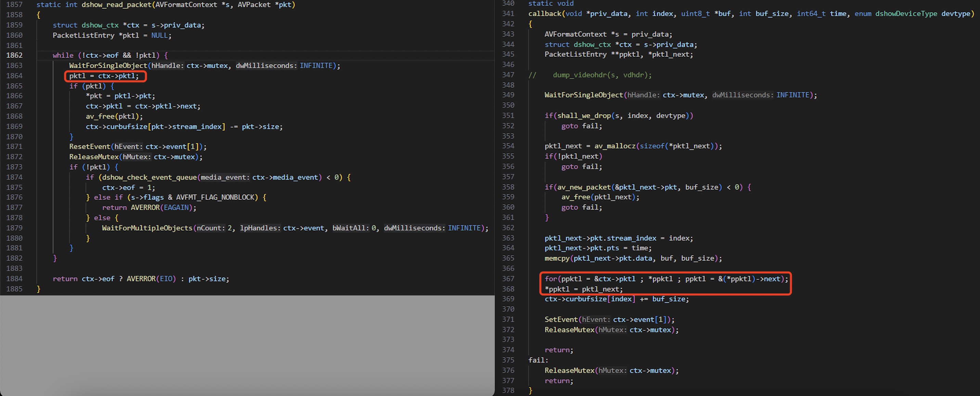Click the dshow_check_event_queue call
The image size is (980, 396).
pyautogui.click(x=149, y=177)
